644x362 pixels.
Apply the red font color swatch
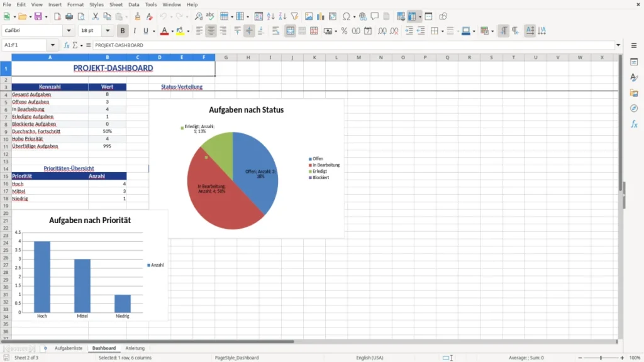point(164,31)
